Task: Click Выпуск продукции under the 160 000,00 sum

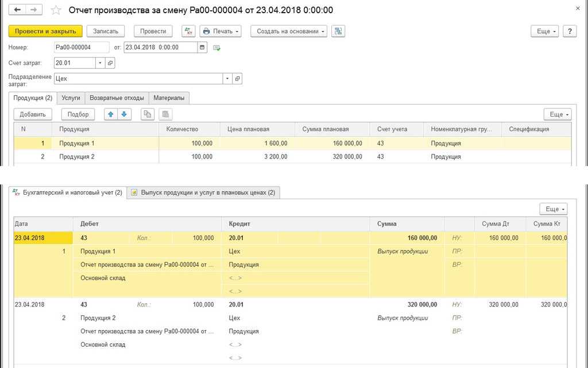Action: (403, 251)
